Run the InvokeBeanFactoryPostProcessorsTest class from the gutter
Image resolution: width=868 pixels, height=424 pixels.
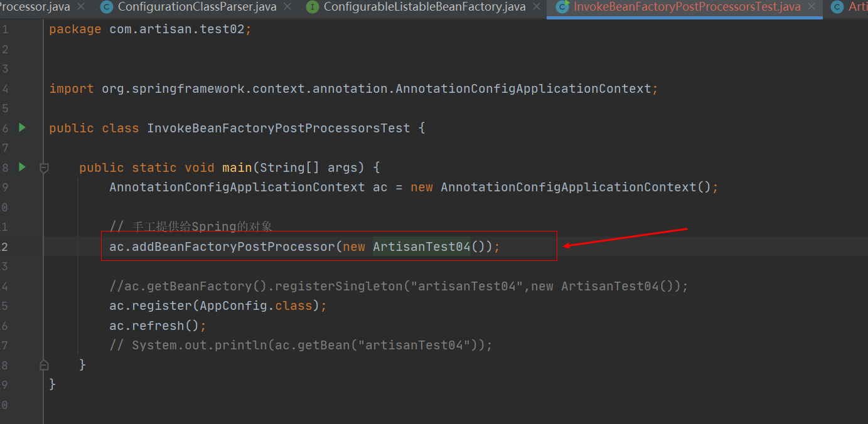tap(23, 127)
